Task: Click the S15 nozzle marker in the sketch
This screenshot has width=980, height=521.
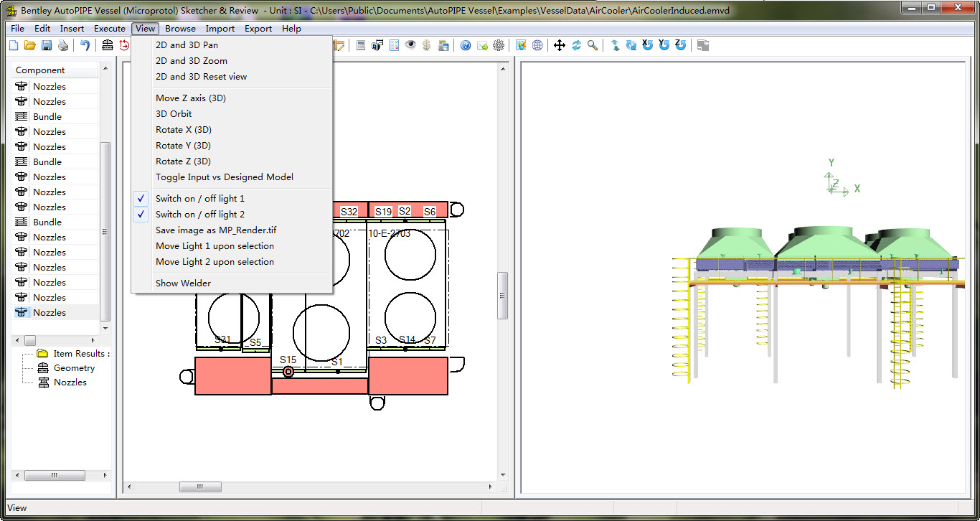Action: coord(288,371)
